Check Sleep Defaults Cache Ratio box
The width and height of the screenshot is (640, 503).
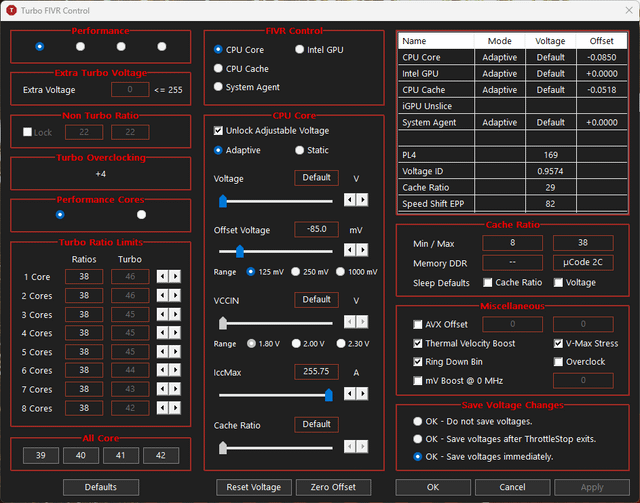click(488, 283)
